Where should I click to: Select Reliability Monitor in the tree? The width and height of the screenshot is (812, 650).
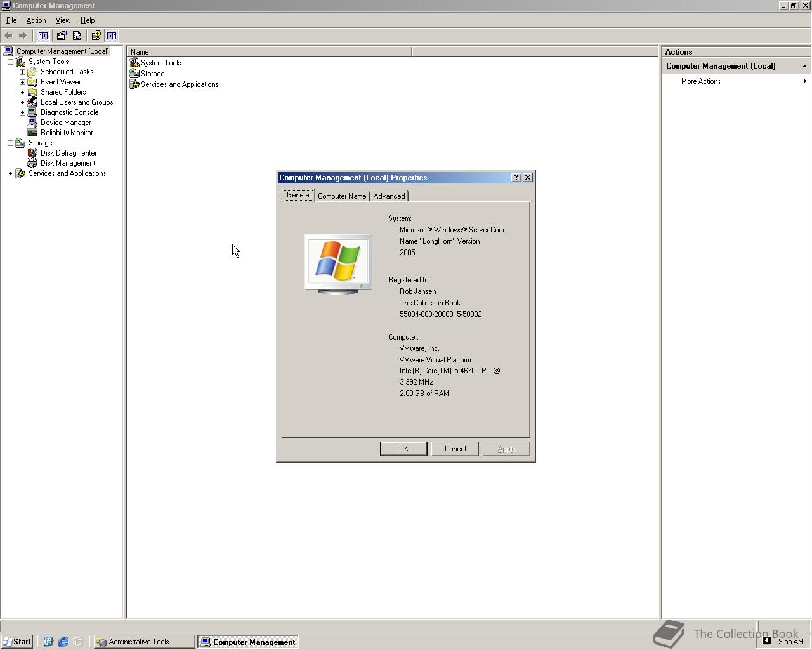[x=67, y=133]
